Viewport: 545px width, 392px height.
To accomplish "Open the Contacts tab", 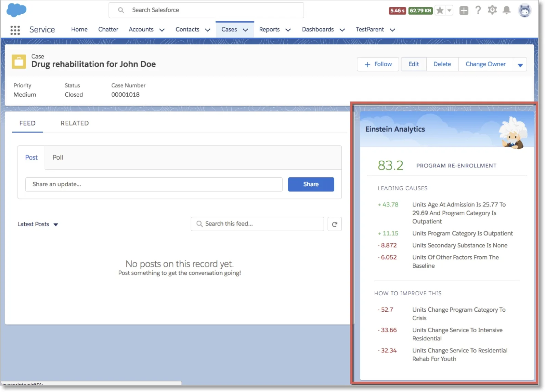I will click(187, 29).
